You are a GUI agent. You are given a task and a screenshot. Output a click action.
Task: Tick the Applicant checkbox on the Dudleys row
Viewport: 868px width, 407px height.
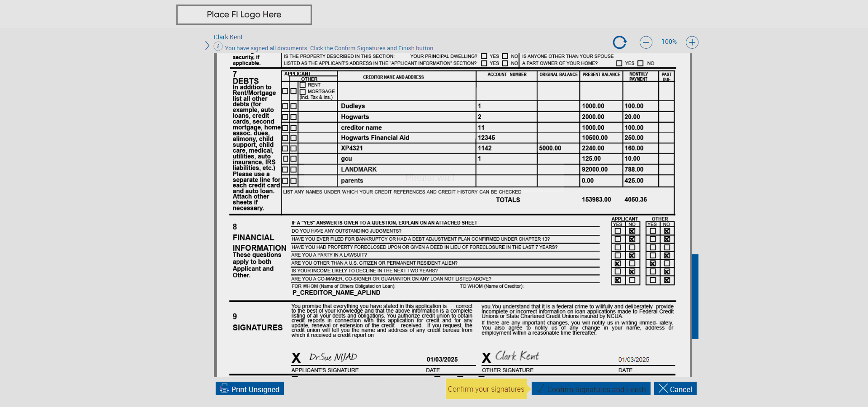pos(285,106)
